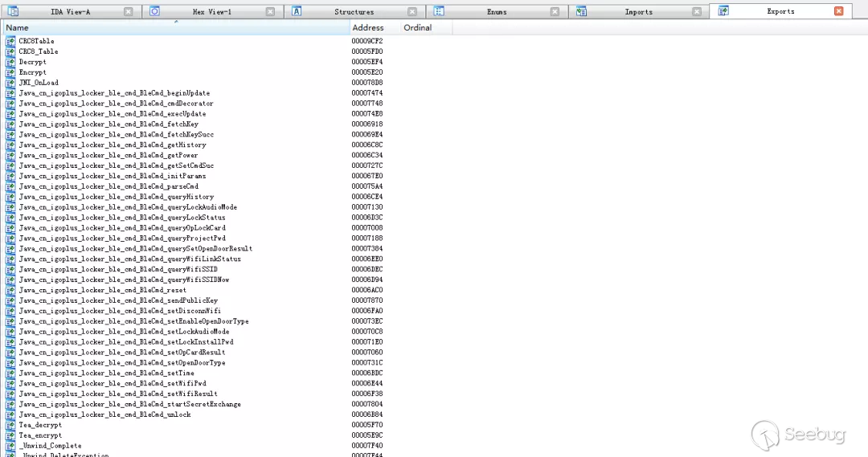868x457 pixels.
Task: Select the BleCmd_setLockInstallPwd export name
Action: pyautogui.click(x=126, y=342)
